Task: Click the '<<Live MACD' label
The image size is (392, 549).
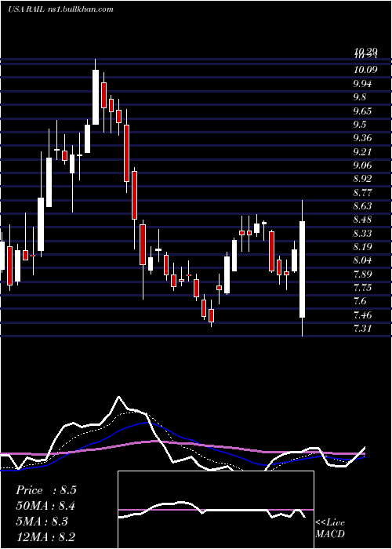Action: point(330,528)
